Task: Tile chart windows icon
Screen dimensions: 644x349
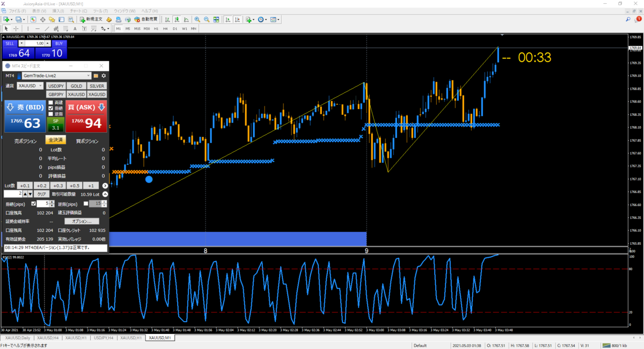Action: coord(216,19)
